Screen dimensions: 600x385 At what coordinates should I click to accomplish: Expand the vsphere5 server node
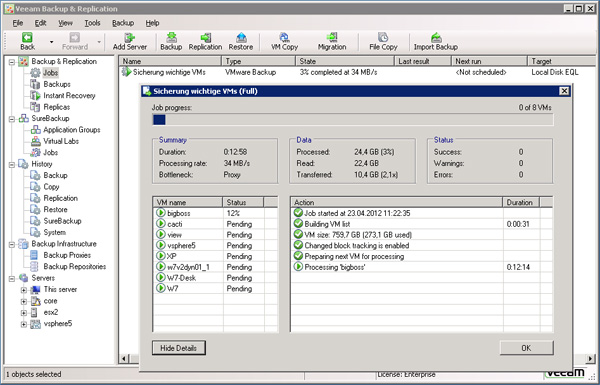[24, 324]
